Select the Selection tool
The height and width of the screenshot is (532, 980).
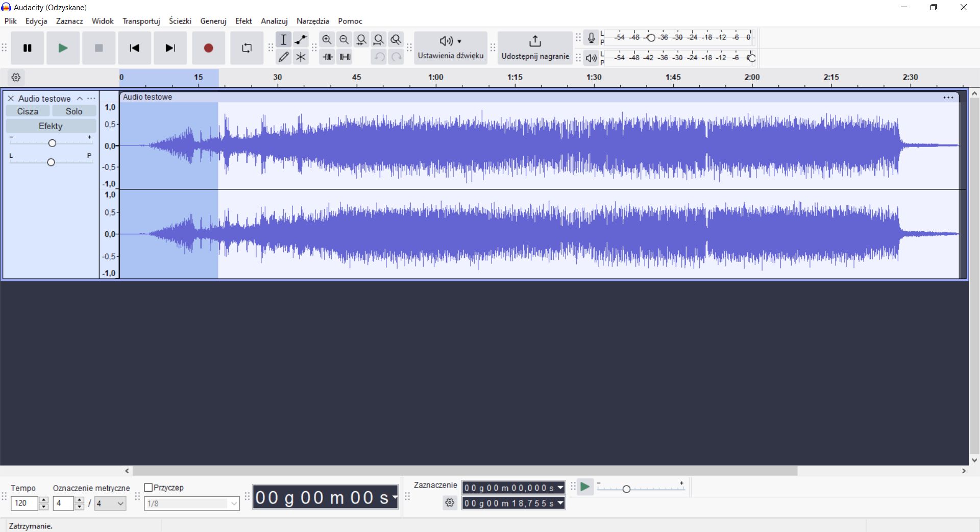point(283,39)
